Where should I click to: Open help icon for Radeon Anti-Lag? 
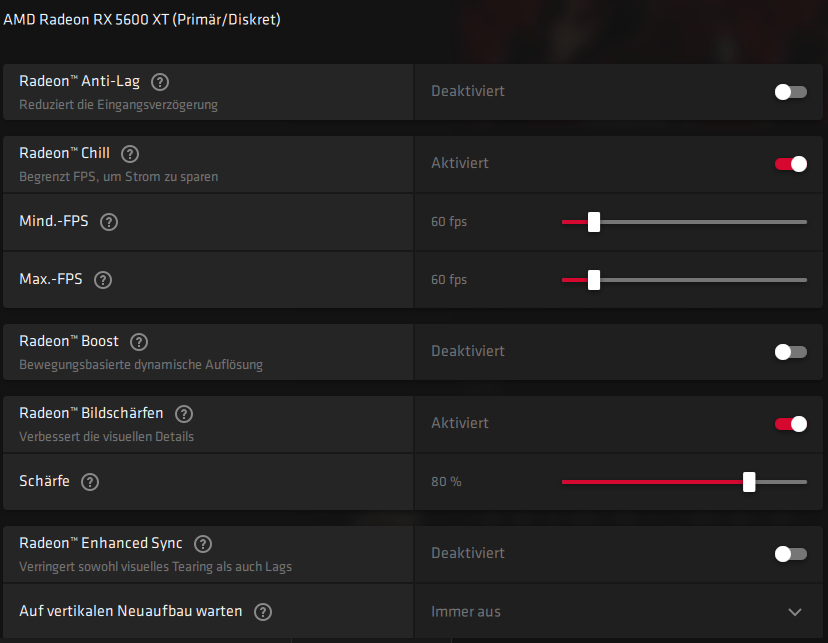(160, 82)
